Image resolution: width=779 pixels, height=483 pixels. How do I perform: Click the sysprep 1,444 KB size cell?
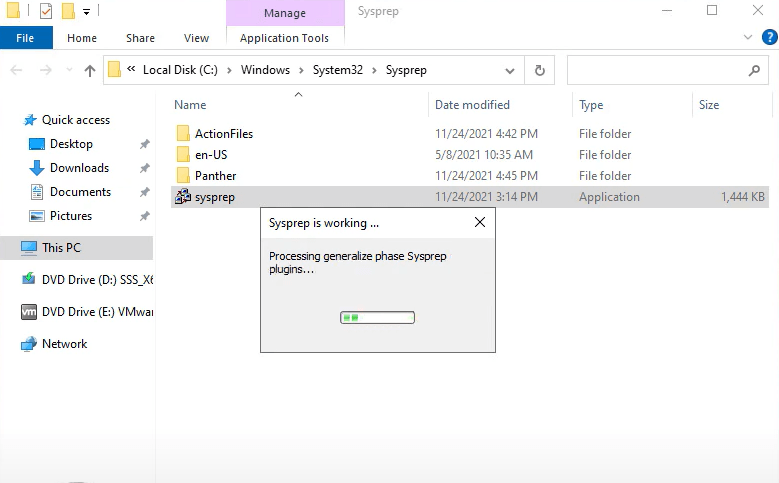(743, 197)
